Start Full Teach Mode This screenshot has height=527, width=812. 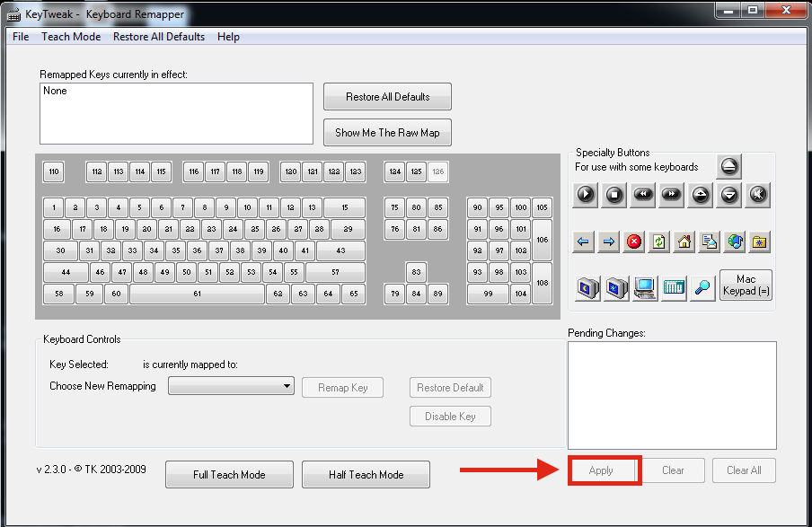point(229,474)
